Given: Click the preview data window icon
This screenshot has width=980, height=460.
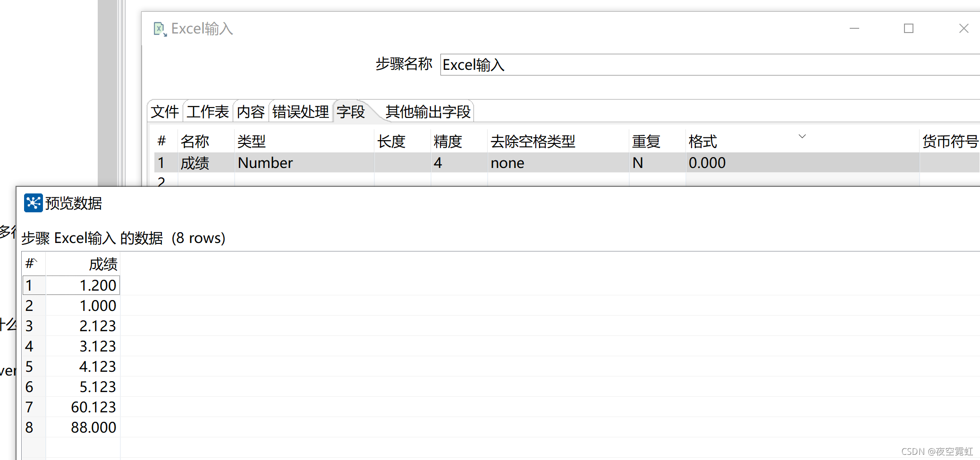Looking at the screenshot, I should click(x=33, y=203).
